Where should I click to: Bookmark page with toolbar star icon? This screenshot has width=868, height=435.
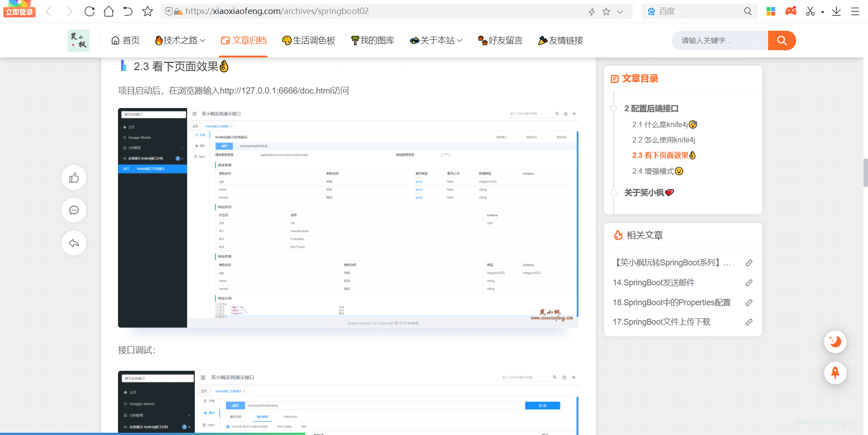147,11
